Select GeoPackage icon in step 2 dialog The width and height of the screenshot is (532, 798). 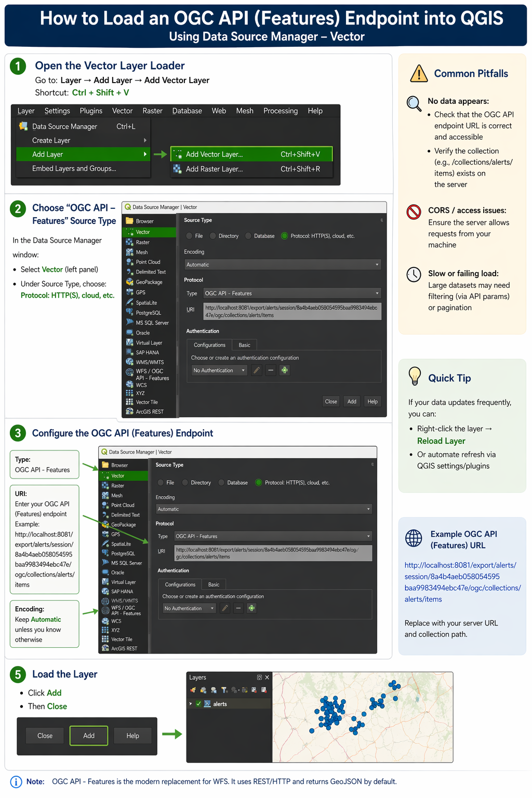click(x=130, y=282)
